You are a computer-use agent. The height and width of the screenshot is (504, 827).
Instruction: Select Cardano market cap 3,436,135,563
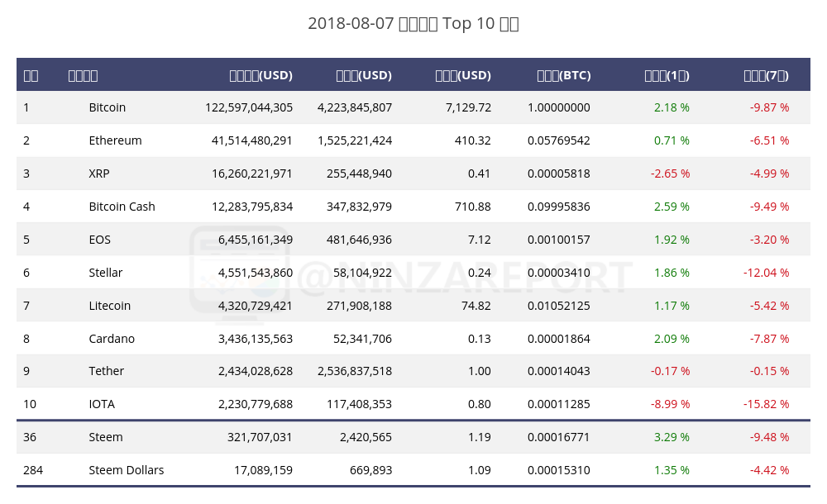click(256, 339)
